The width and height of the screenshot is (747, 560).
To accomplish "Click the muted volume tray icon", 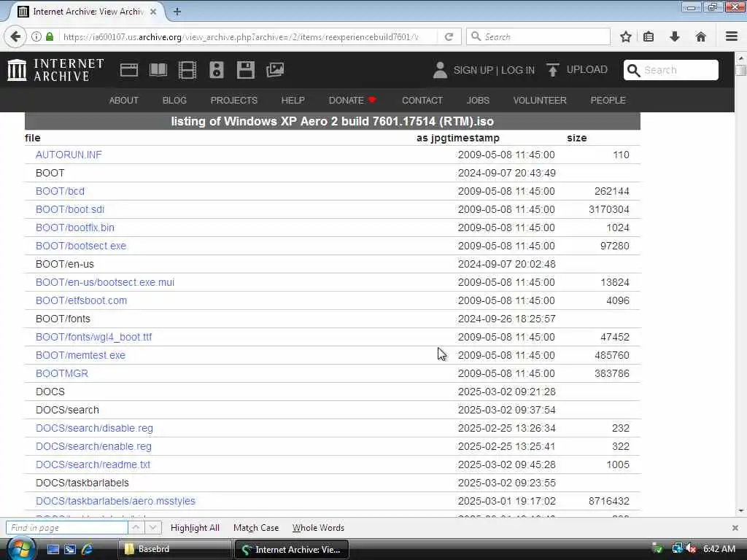I will pos(691,549).
